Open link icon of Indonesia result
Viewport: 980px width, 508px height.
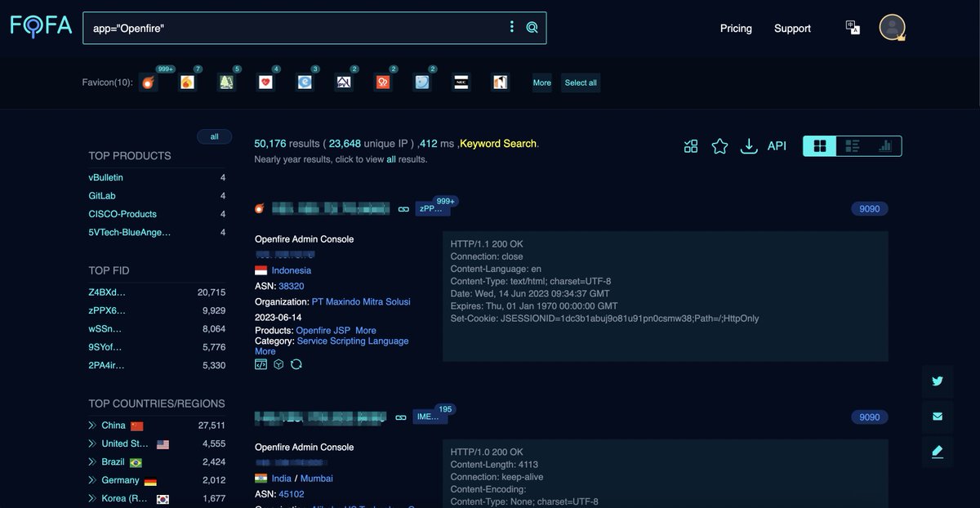point(403,209)
